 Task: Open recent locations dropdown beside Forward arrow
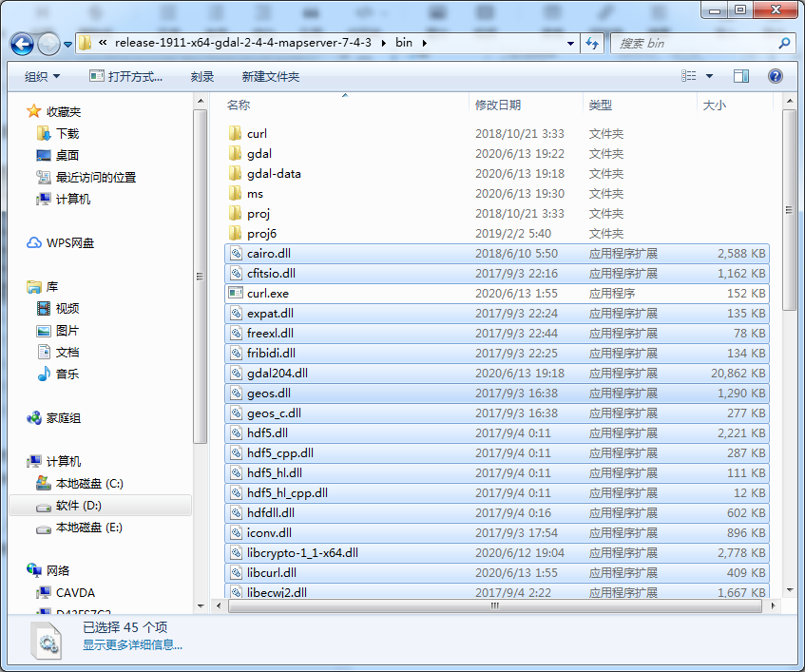(x=67, y=45)
